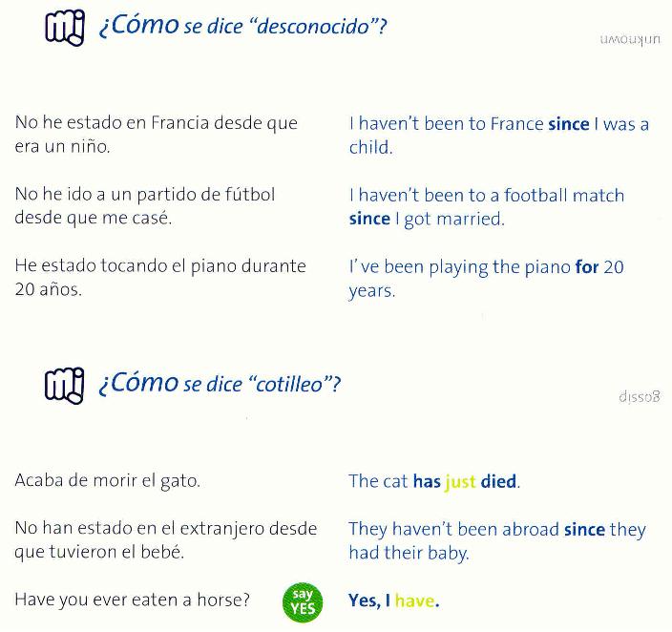This screenshot has height=632, width=672.
Task: Click "No han estado en el extranjero desde"
Action: coord(166,539)
